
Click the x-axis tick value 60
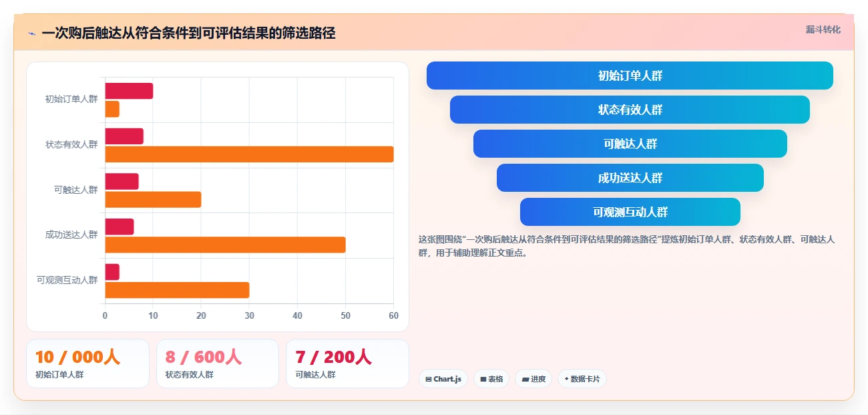tap(393, 315)
